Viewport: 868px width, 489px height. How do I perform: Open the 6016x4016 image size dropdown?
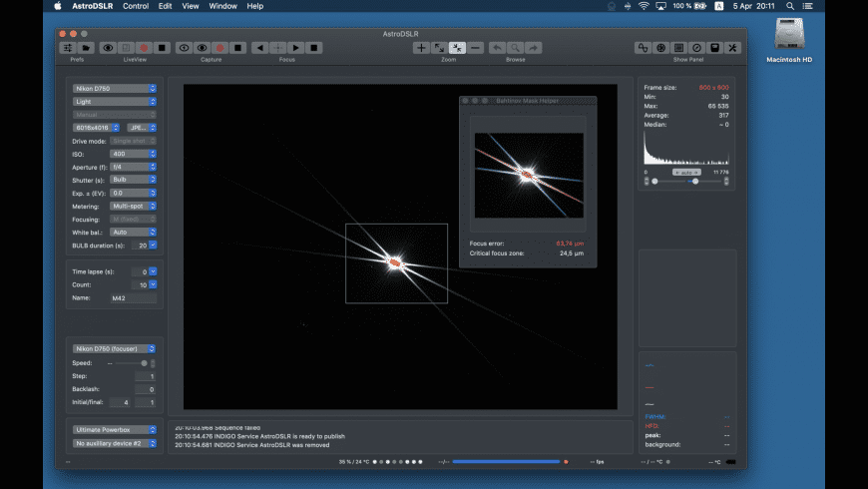(96, 128)
